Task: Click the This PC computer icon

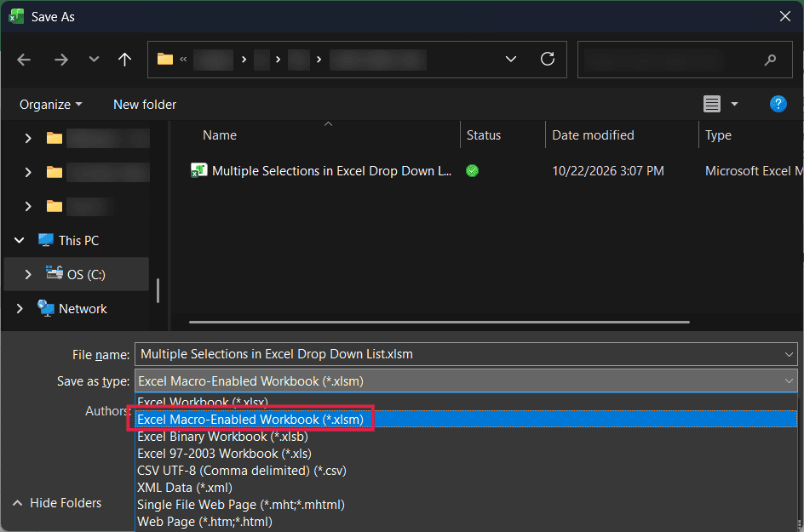Action: 46,240
